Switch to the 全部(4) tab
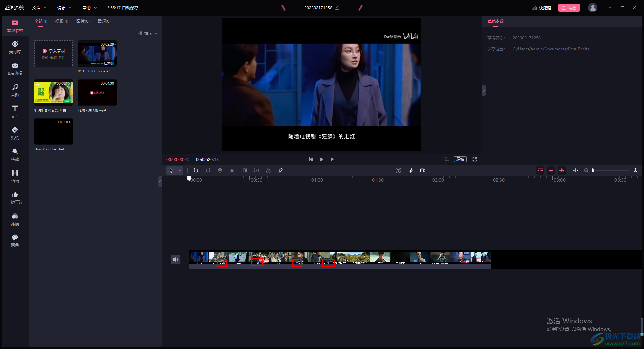 coord(41,21)
